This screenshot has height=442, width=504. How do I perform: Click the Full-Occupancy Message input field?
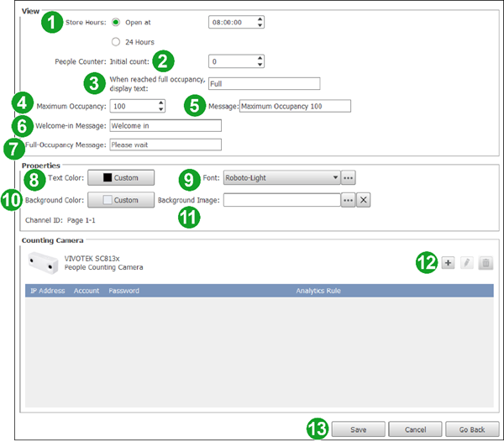tap(165, 145)
